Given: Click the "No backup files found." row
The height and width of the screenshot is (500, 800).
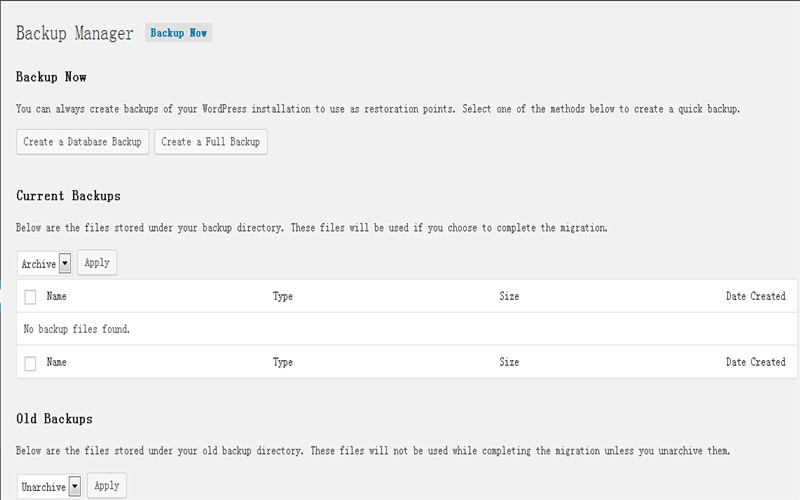Looking at the screenshot, I should (77, 329).
